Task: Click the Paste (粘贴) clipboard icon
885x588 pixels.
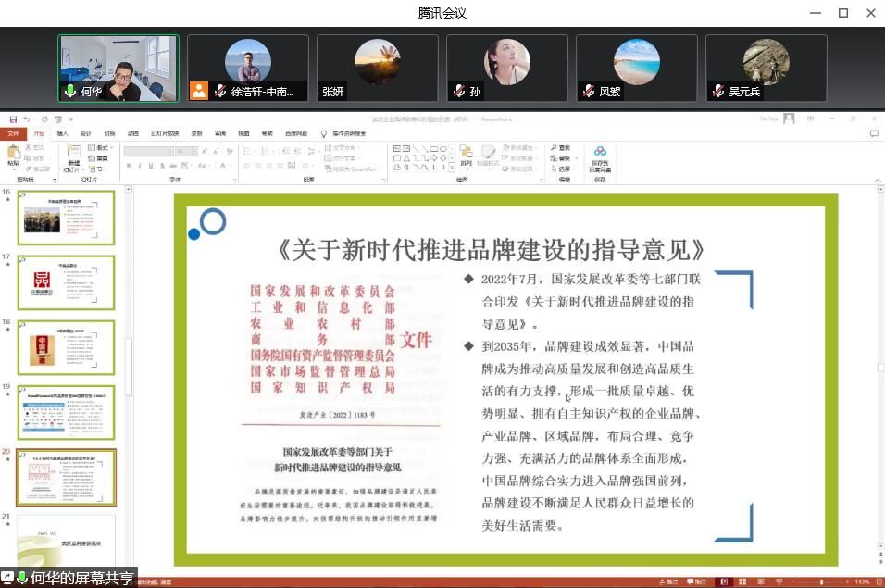Action: [13, 156]
